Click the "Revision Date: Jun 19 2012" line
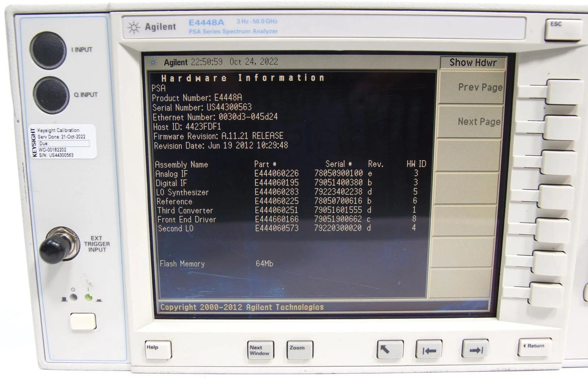This screenshot has width=588, height=386. pyautogui.click(x=221, y=145)
